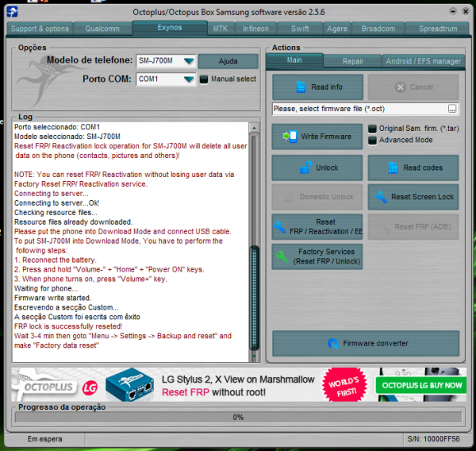Viewport: 476px width, 451px height.
Task: Click the Octoplus box image in banner
Action: (x=130, y=384)
